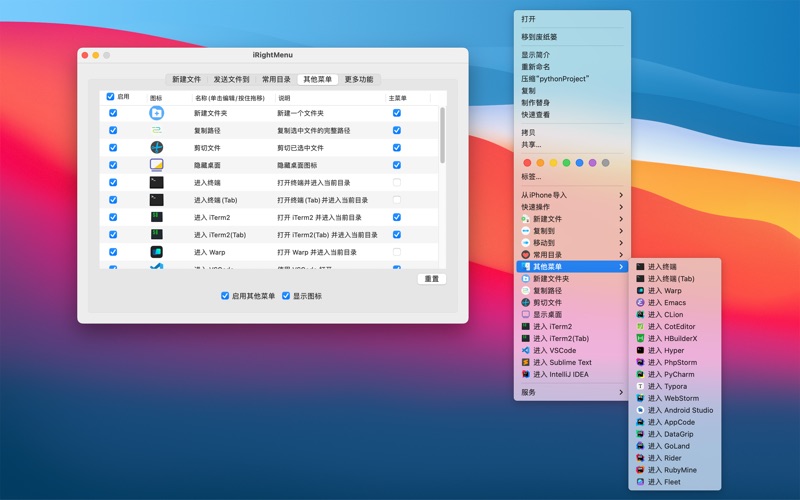Choose 快速查看 in context menu
The height and width of the screenshot is (500, 800).
(572, 114)
